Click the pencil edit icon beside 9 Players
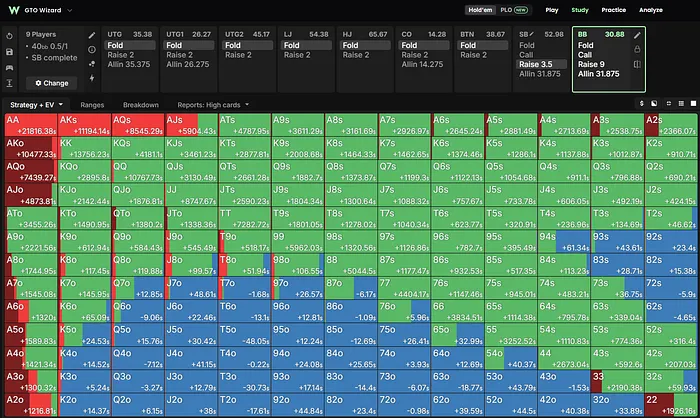The width and height of the screenshot is (700, 418). coord(92,35)
